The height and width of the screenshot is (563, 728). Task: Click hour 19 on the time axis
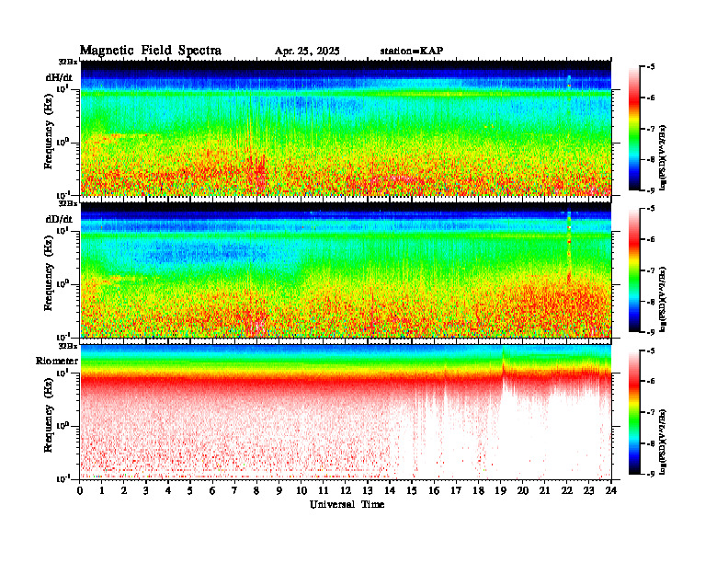pyautogui.click(x=500, y=490)
